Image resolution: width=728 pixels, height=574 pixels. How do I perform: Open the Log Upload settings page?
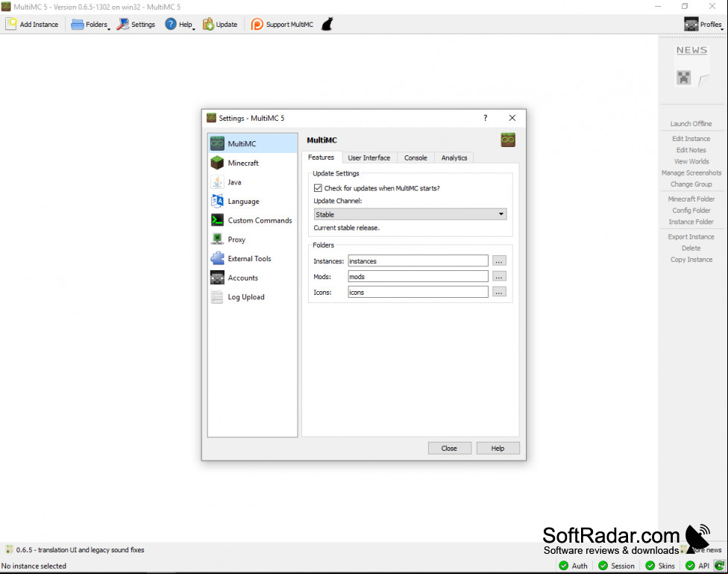253,296
